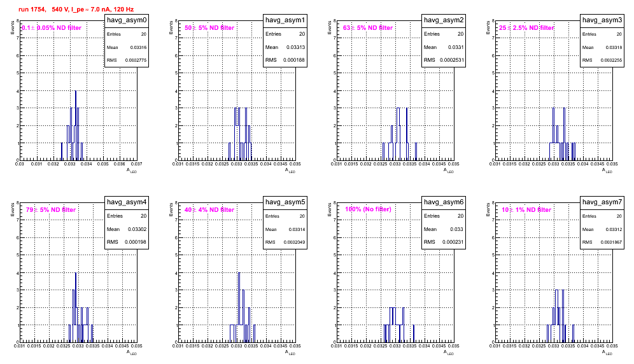
Task: Click RMS 0.0002049 in havg_asym5 stats
Action: tap(285, 242)
